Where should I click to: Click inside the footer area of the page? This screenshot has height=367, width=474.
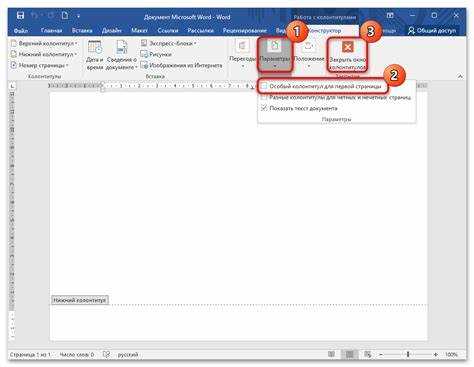click(239, 322)
